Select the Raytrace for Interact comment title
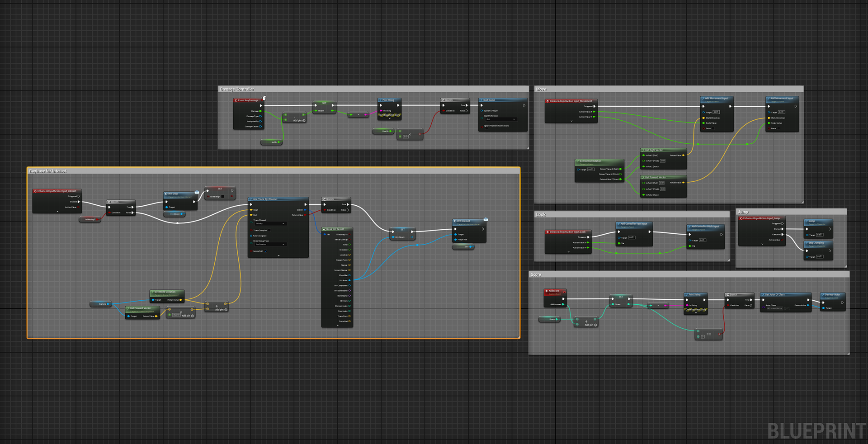Viewport: 868px width, 444px height. 47,171
